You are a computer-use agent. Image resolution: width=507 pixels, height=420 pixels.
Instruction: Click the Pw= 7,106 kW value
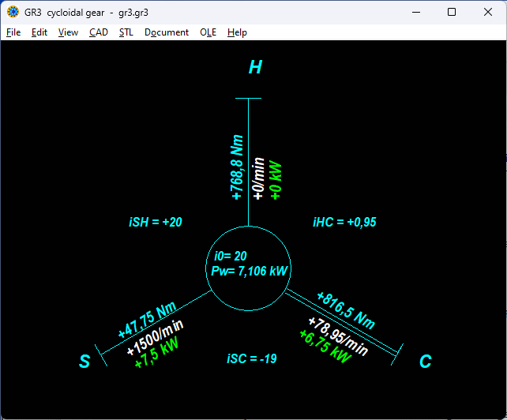point(249,271)
